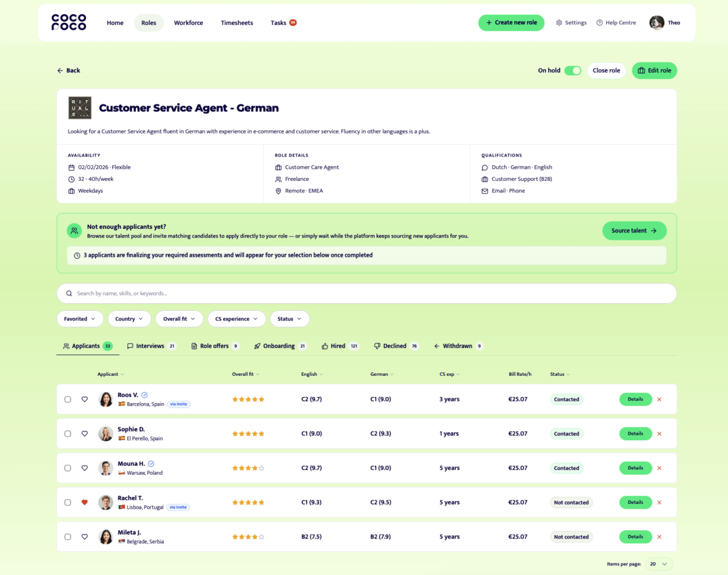Open the Timesheets nav item
728x575 pixels.
coord(237,23)
